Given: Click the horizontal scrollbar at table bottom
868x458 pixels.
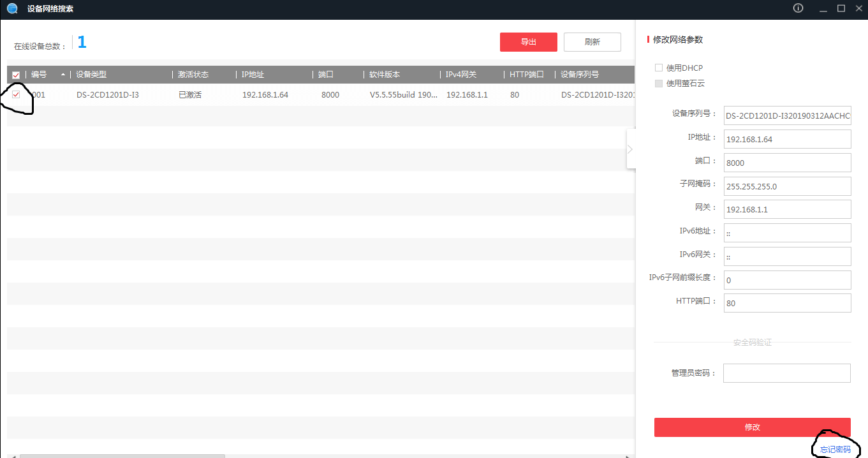Looking at the screenshot, I should [122, 455].
